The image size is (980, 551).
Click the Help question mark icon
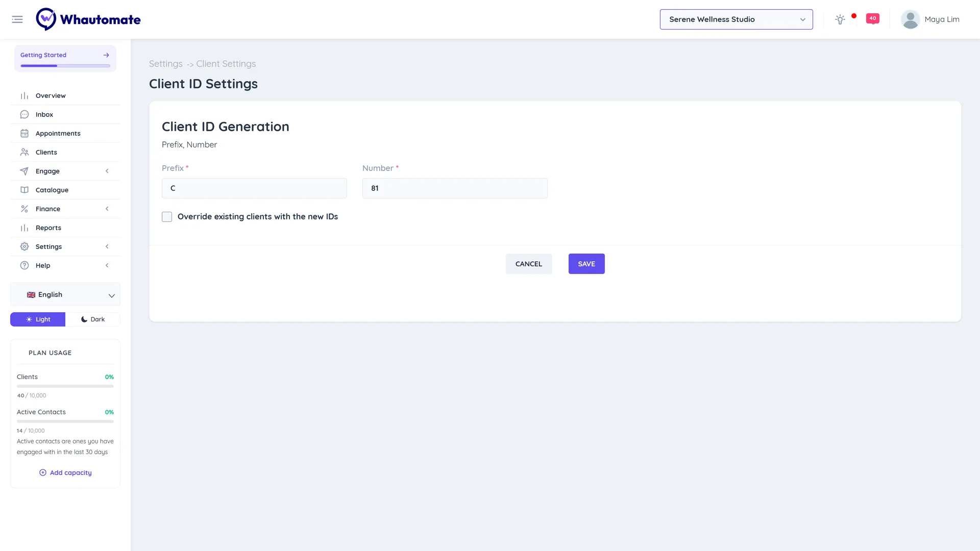pyautogui.click(x=24, y=266)
